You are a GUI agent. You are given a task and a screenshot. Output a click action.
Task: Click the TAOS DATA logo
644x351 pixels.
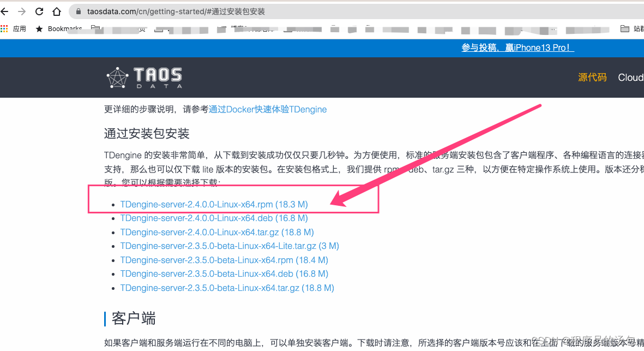144,77
